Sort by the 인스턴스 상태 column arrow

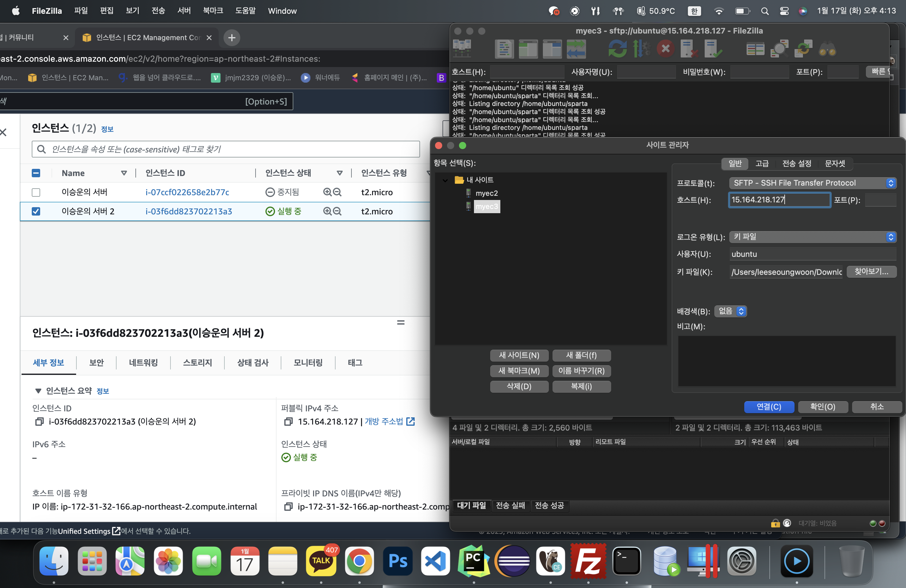[x=339, y=173]
